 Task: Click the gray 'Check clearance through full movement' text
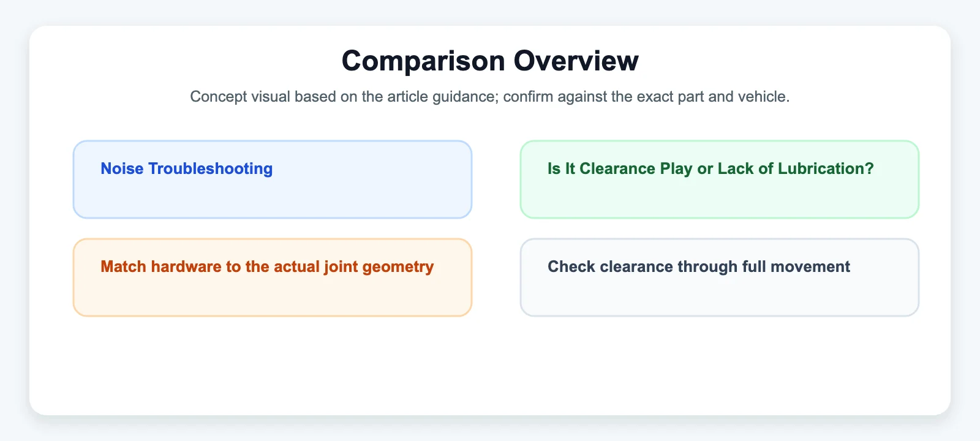[x=699, y=266]
